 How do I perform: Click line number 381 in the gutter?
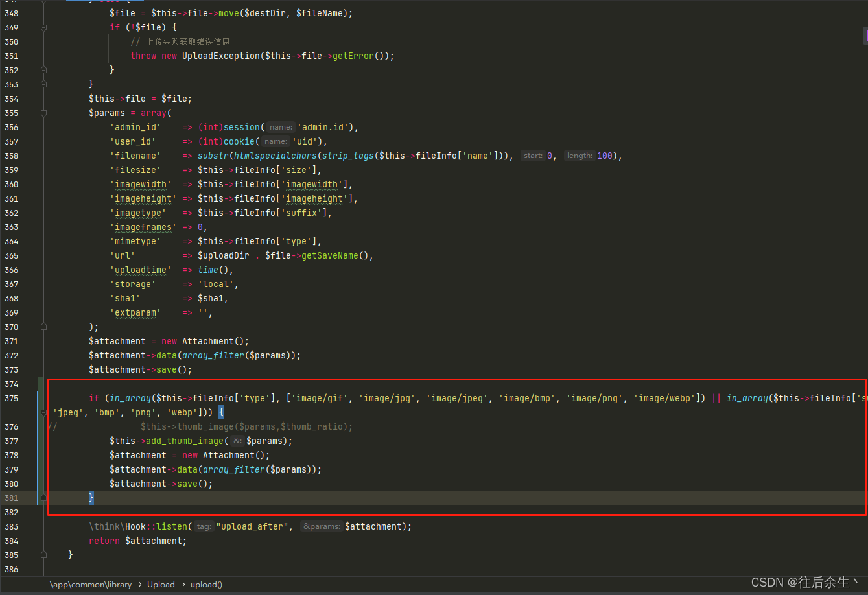pos(11,498)
